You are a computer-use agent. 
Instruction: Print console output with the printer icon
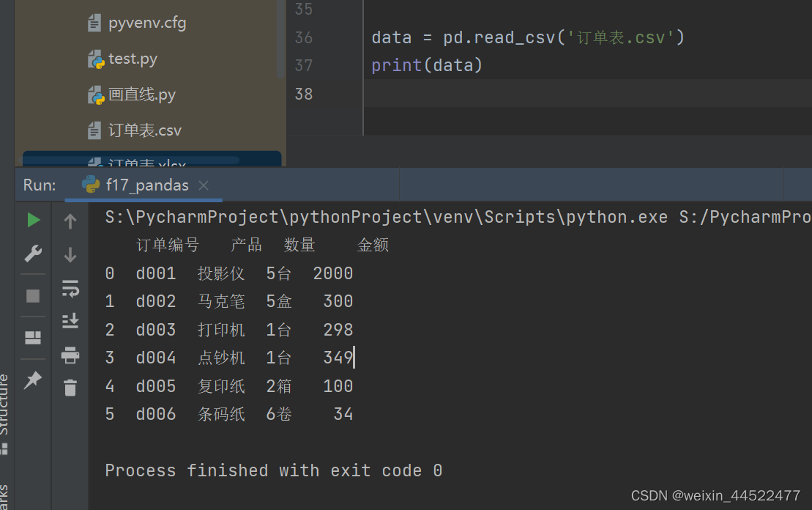click(70, 355)
